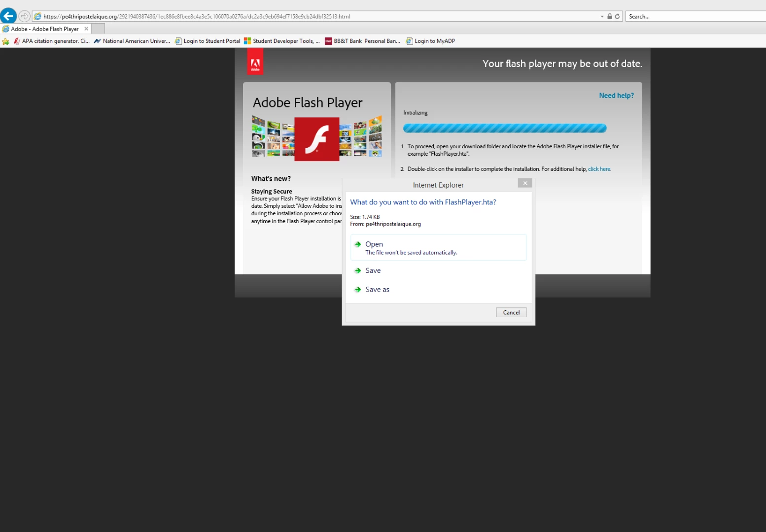Click the page icon in the address bar
This screenshot has width=766, height=532.
tap(37, 16)
